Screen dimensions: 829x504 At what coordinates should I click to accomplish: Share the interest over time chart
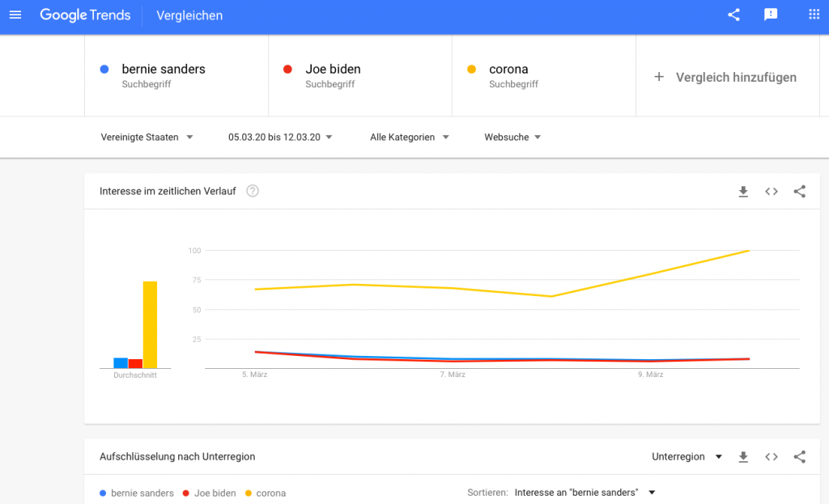tap(799, 192)
